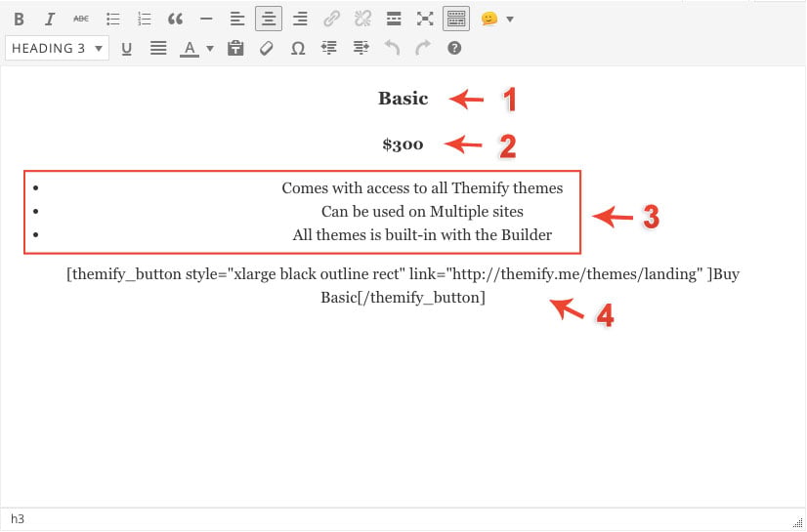Toggle the toolbar kitchen sink

point(456,19)
